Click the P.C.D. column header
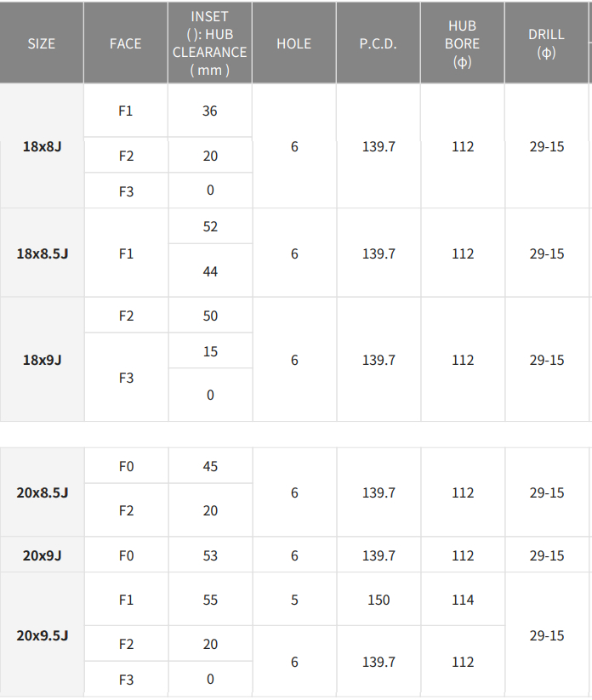Image resolution: width=592 pixels, height=700 pixels. click(378, 43)
